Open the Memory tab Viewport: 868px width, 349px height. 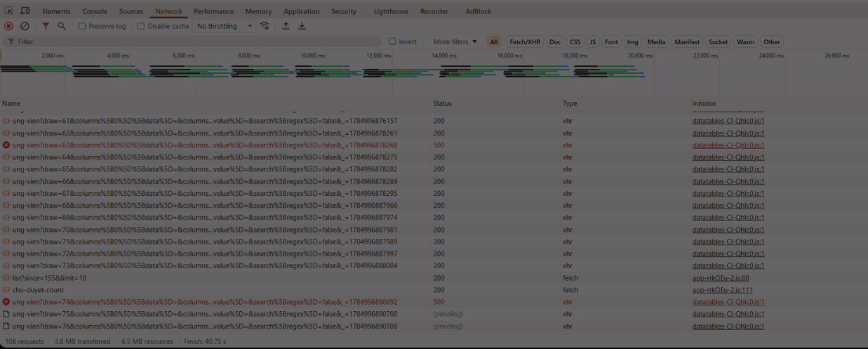point(258,11)
